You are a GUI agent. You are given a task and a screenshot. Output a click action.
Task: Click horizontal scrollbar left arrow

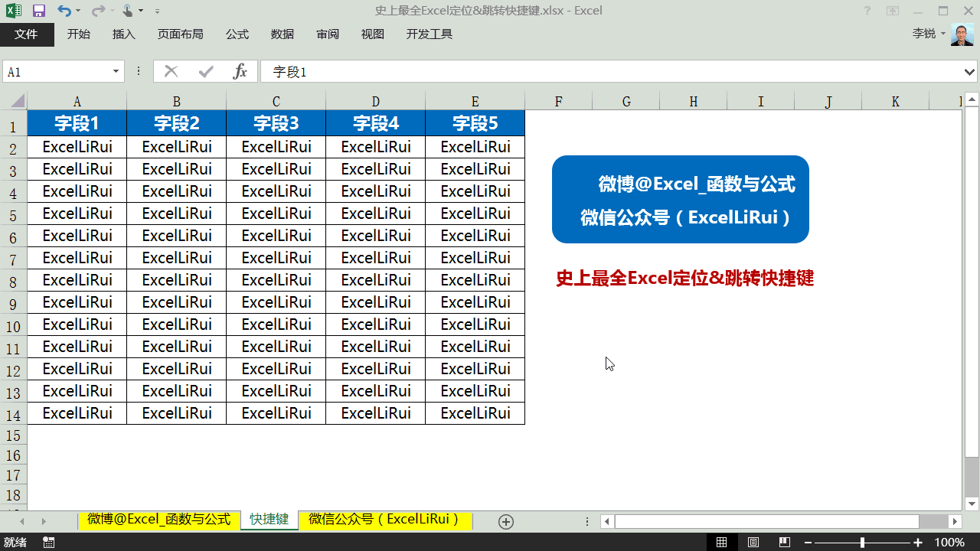tap(607, 521)
